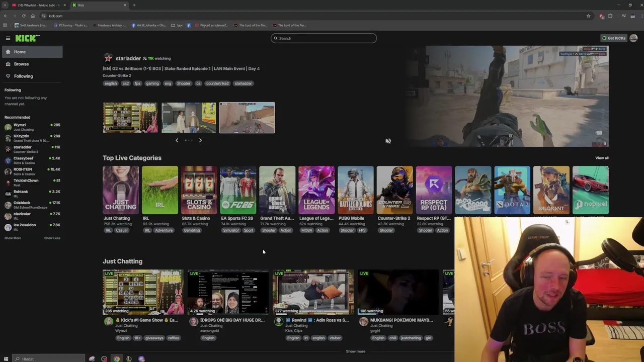The width and height of the screenshot is (644, 362).
Task: Bookmark this page with star icon
Action: pos(588,16)
